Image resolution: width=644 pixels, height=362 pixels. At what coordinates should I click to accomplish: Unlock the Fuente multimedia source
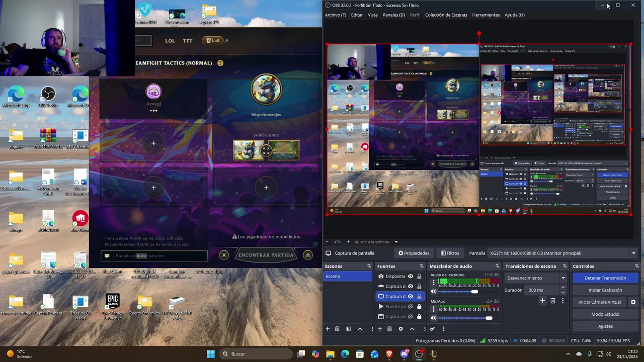coord(419,307)
